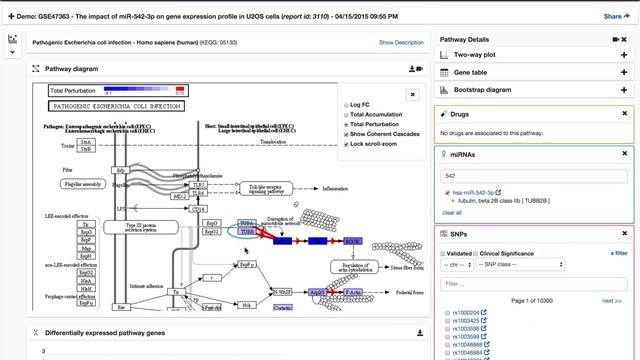Check the rs1000204 checkbox
The image size is (640, 360).
tap(447, 313)
